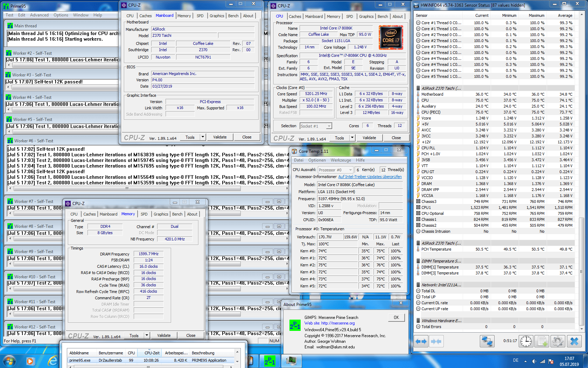Click Worker #6 horizontal scrollbar
Image resolution: width=588 pixels, height=368 pixels.
(x=127, y=189)
